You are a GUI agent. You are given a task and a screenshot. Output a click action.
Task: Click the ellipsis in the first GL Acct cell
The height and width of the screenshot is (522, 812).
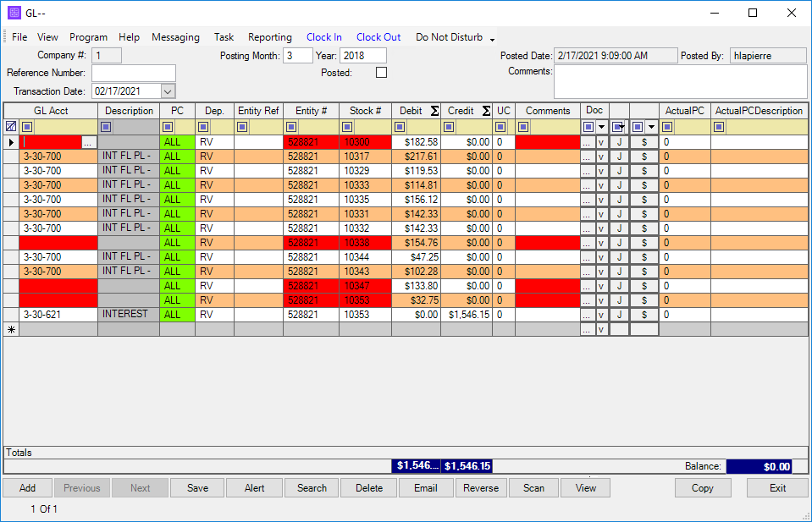pyautogui.click(x=88, y=143)
